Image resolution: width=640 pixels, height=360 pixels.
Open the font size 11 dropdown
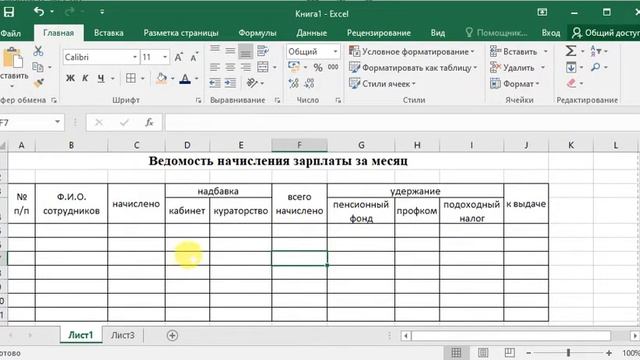tap(165, 57)
